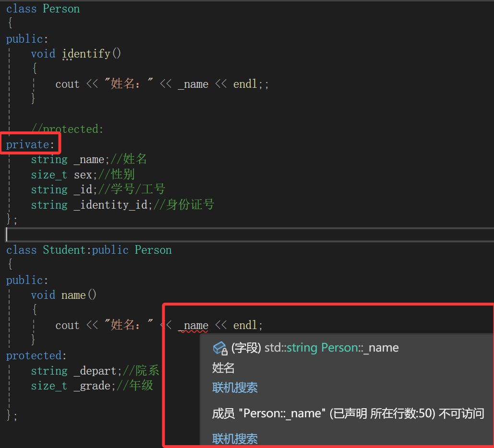The width and height of the screenshot is (494, 448).
Task: Click the commented '//protected:' line
Action: pyautogui.click(x=67, y=129)
